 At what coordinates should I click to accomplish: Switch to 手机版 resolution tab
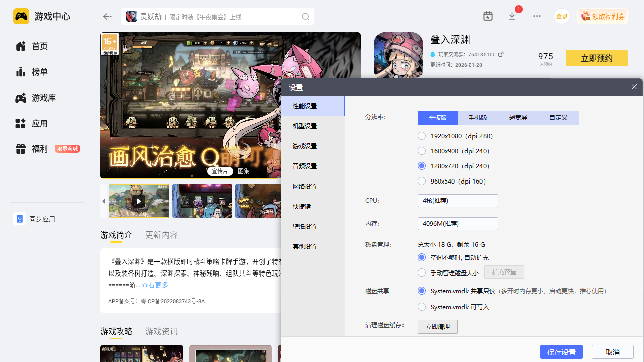478,118
